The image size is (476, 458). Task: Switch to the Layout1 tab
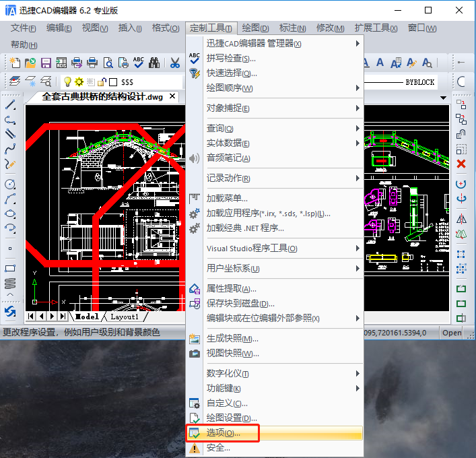pyautogui.click(x=125, y=317)
